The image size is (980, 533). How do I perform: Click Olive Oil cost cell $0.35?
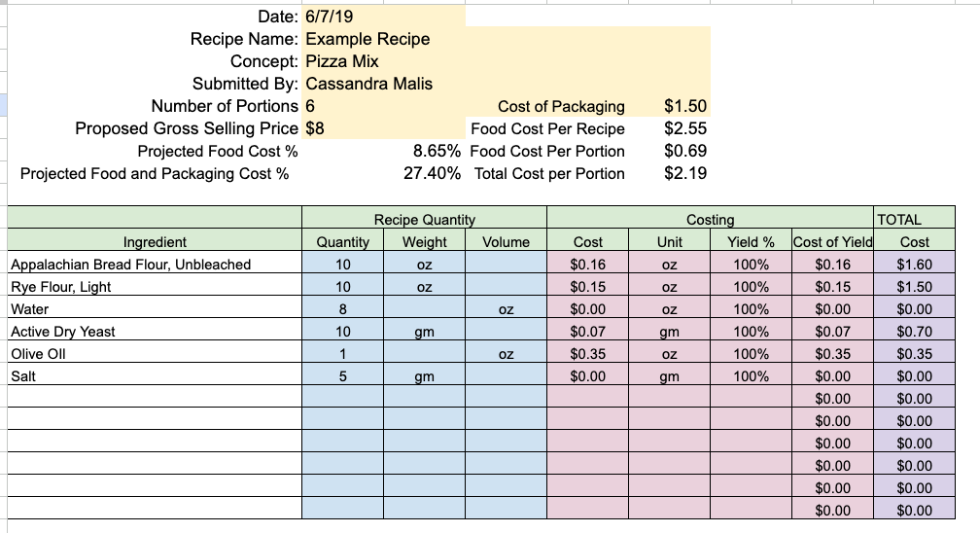(587, 354)
